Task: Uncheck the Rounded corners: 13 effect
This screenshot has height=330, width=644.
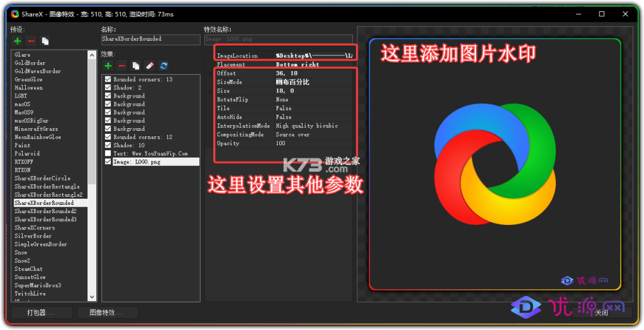Action: click(x=108, y=79)
